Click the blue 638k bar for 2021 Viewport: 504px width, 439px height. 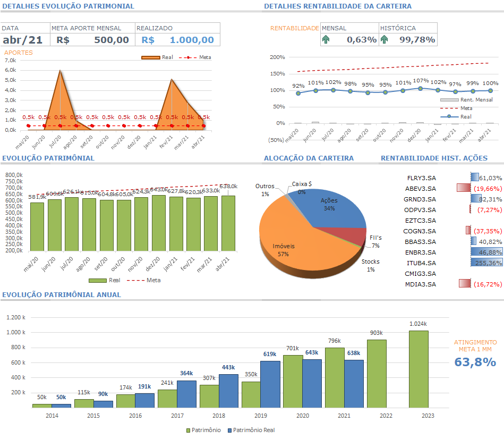pyautogui.click(x=354, y=384)
